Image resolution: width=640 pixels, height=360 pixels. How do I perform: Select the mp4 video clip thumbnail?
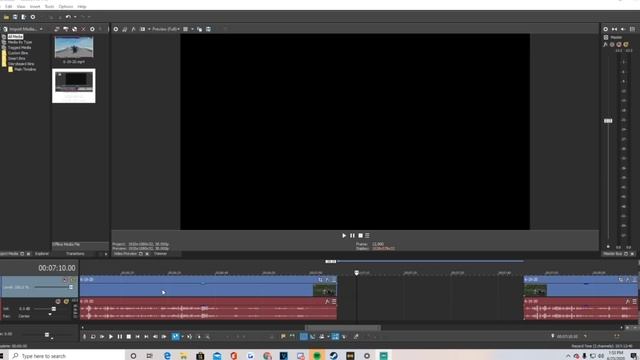[x=74, y=47]
